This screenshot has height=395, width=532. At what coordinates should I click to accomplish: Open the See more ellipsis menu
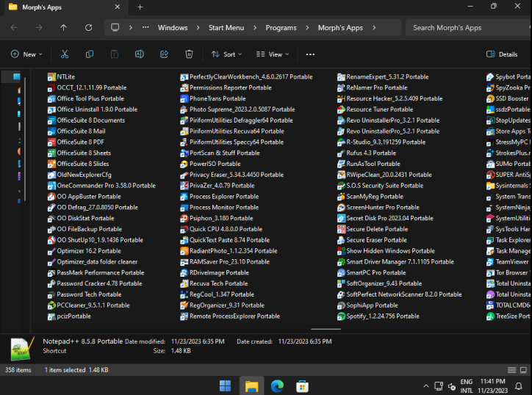pyautogui.click(x=310, y=54)
